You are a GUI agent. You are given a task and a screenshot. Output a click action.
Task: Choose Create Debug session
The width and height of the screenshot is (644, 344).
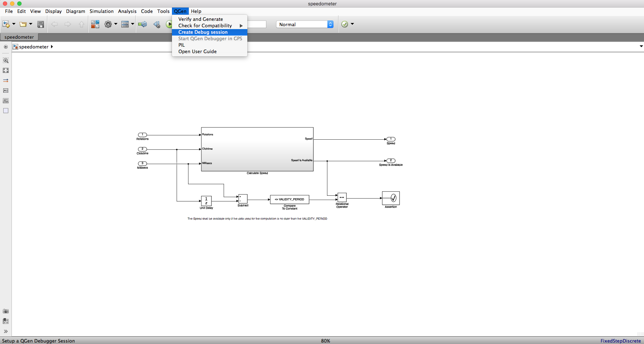[210, 32]
